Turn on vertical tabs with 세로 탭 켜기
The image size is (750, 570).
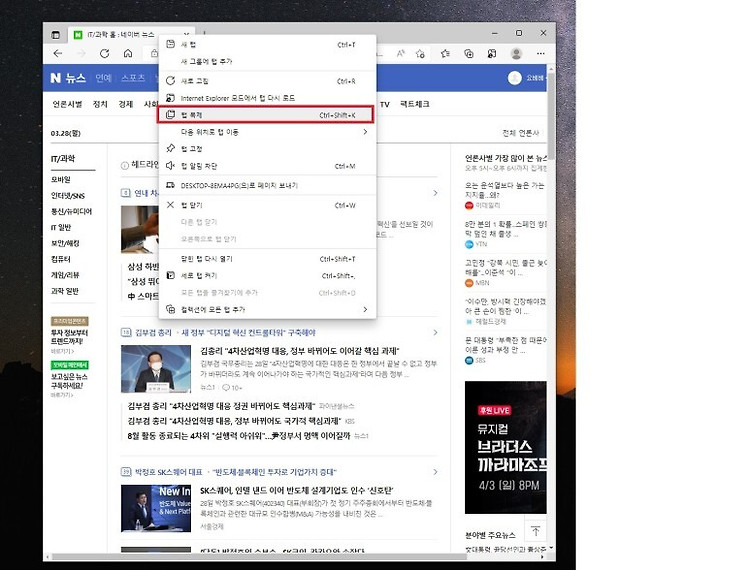pyautogui.click(x=267, y=275)
